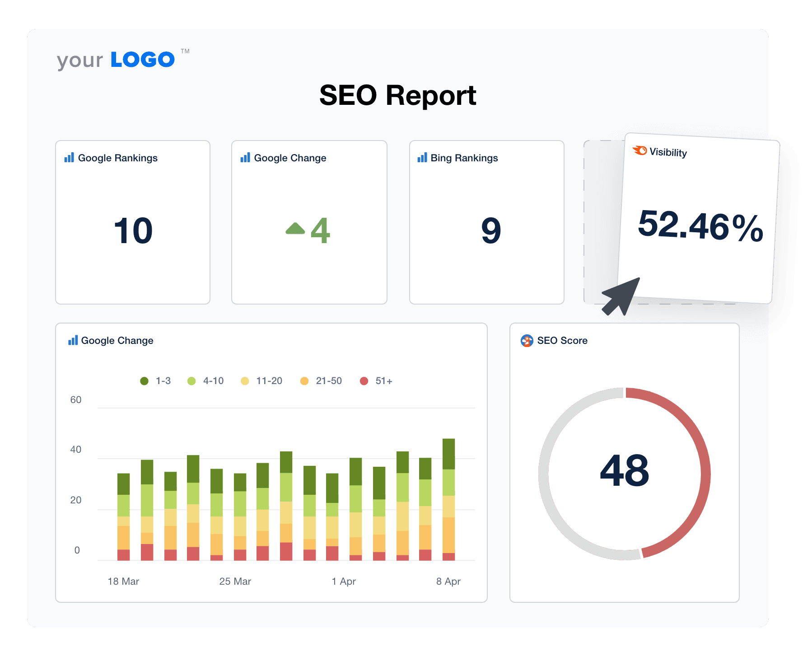
Task: Toggle the 4-10 legend item in the chart
Action: [192, 380]
